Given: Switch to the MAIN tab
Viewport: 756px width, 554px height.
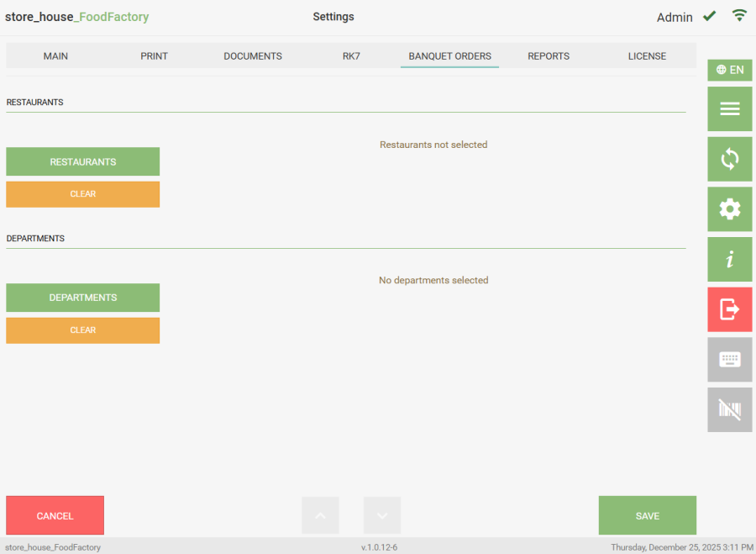Looking at the screenshot, I should click(55, 56).
